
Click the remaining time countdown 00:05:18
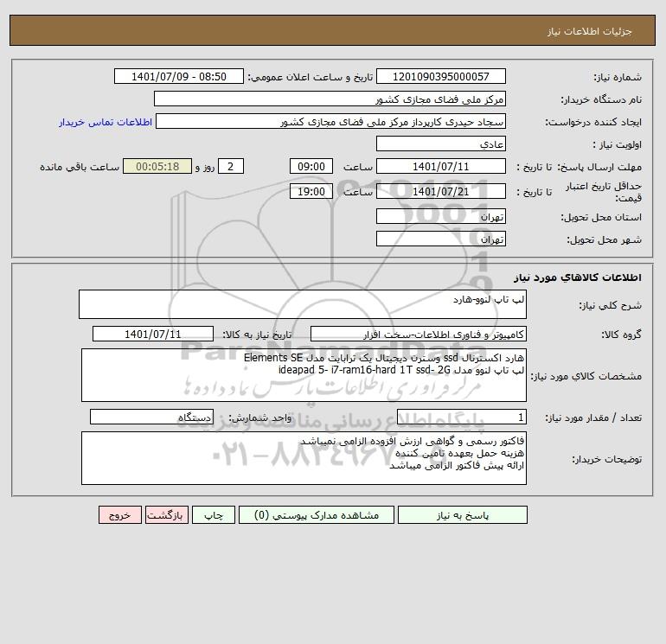coord(157,167)
